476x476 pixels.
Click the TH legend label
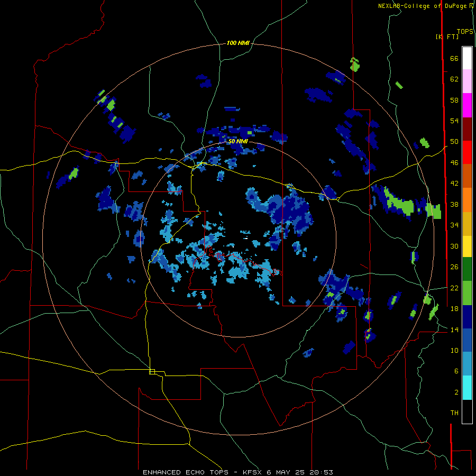(x=454, y=413)
